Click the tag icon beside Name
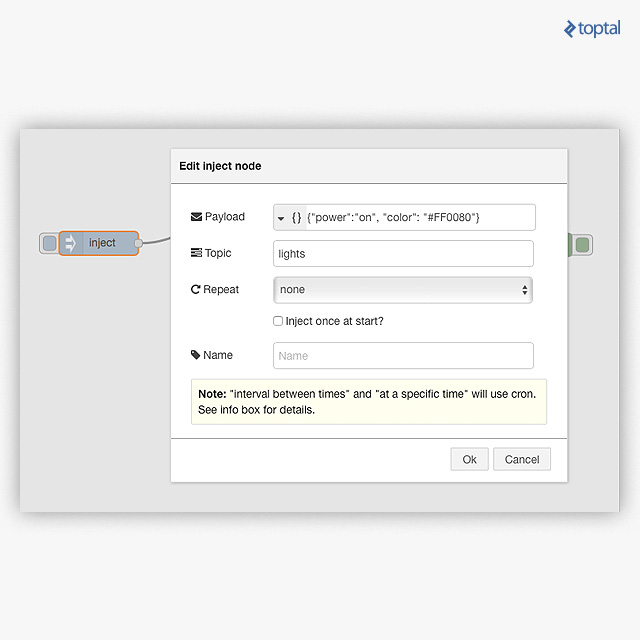Image resolution: width=640 pixels, height=640 pixels. pyautogui.click(x=196, y=355)
